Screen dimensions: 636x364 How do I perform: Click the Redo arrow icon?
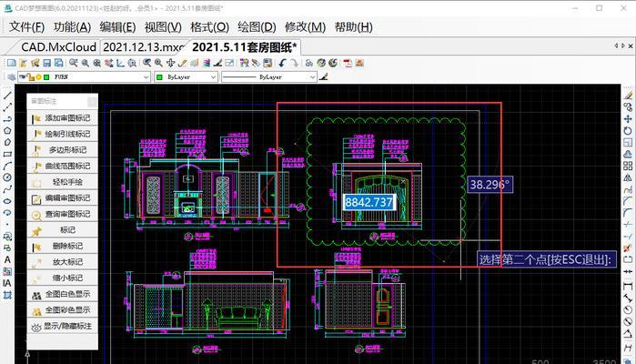(x=294, y=63)
